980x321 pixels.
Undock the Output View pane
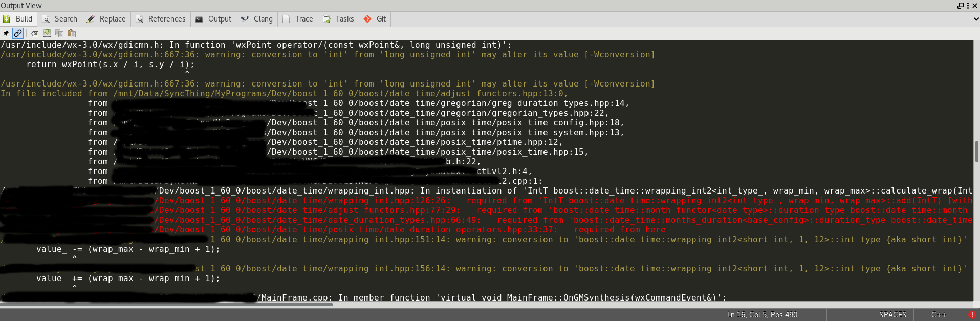point(961,6)
